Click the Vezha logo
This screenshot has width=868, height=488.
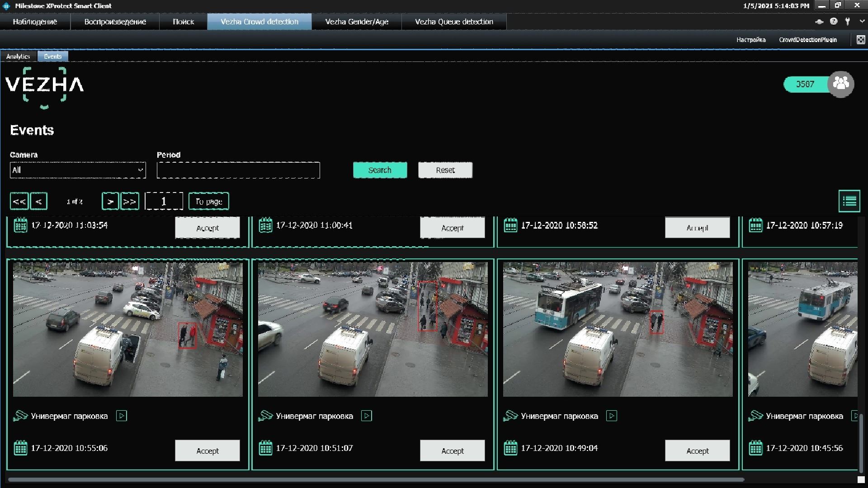click(x=44, y=88)
